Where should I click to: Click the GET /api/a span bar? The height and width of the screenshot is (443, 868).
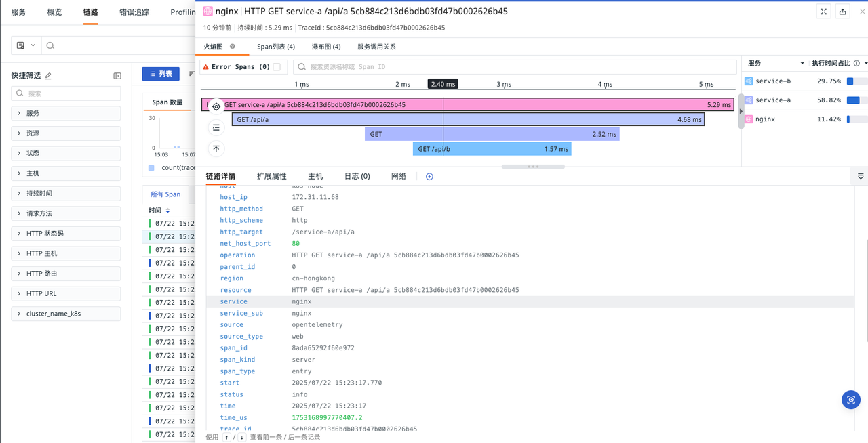pos(468,119)
